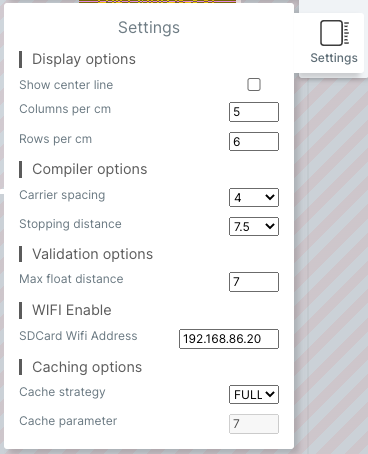Screen dimensions: 368x454
Task: Expand the Stopping distance dropdown
Action: [x=254, y=226]
